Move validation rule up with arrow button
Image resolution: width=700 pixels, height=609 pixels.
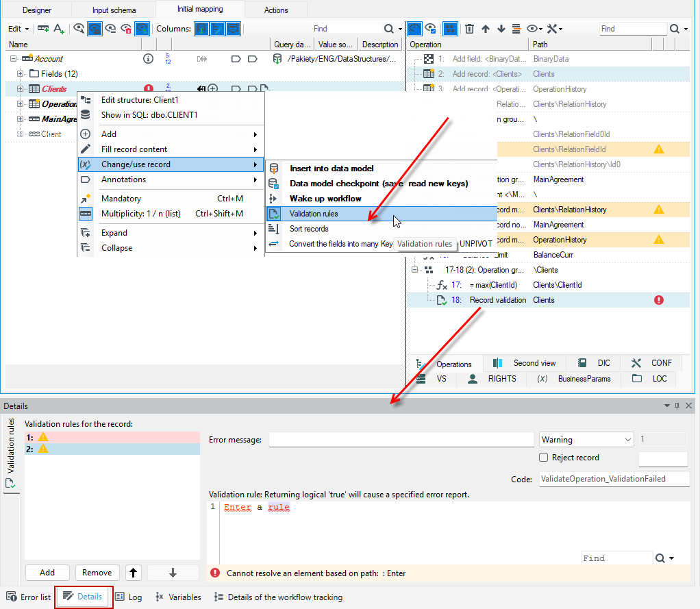pyautogui.click(x=134, y=573)
